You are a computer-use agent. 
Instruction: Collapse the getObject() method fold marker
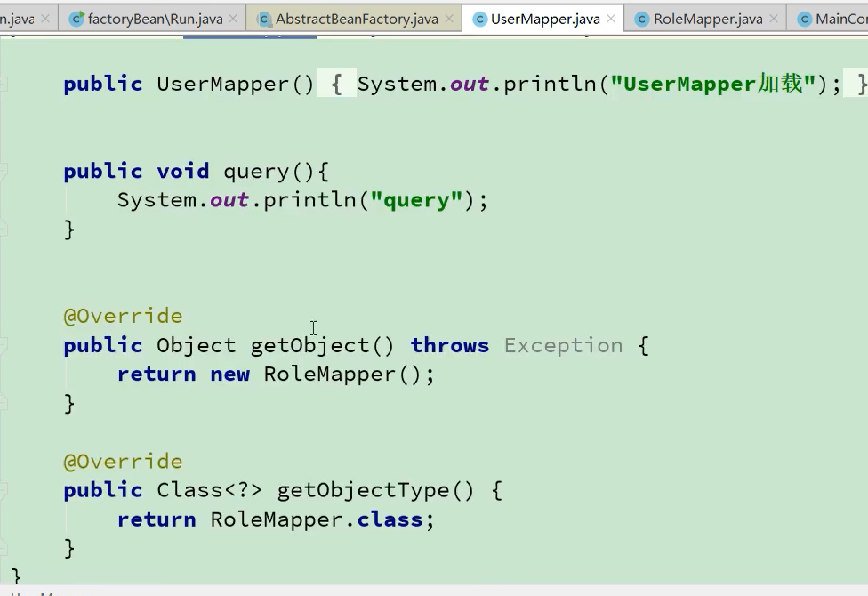point(4,344)
